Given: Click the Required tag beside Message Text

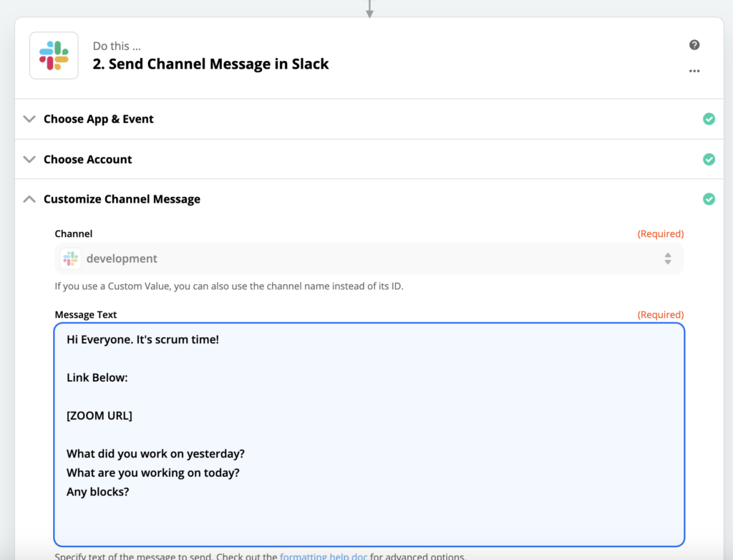Looking at the screenshot, I should coord(661,314).
